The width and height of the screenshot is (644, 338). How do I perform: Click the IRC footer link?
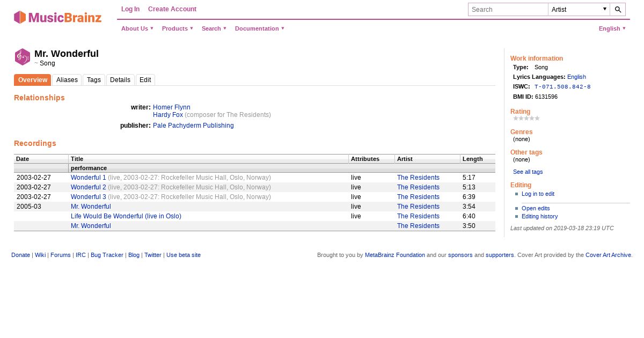[x=80, y=255]
